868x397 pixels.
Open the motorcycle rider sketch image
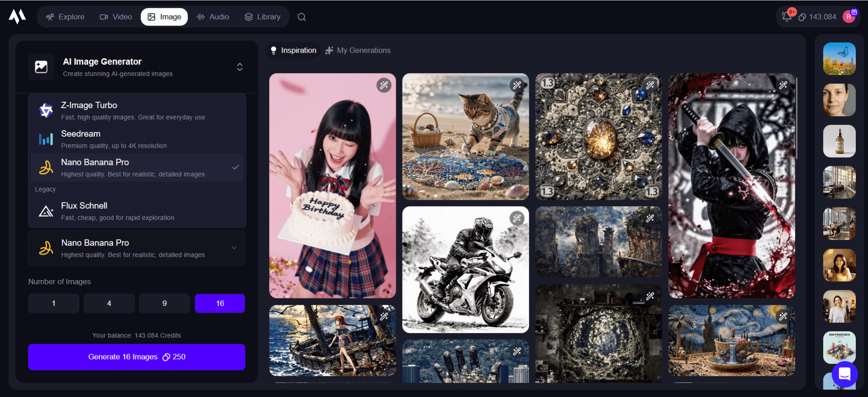pyautogui.click(x=465, y=270)
